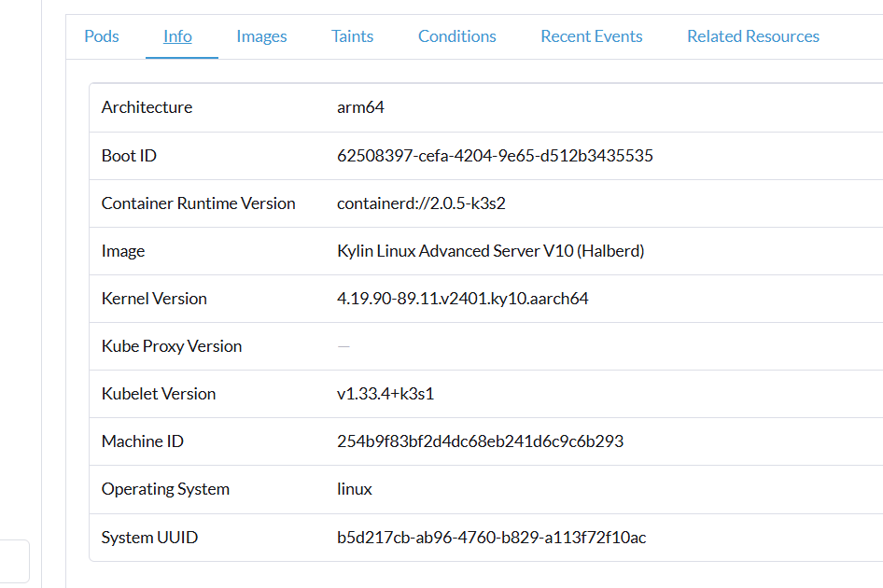Click the kernel version 4.19.90-89.11 value

pos(462,299)
